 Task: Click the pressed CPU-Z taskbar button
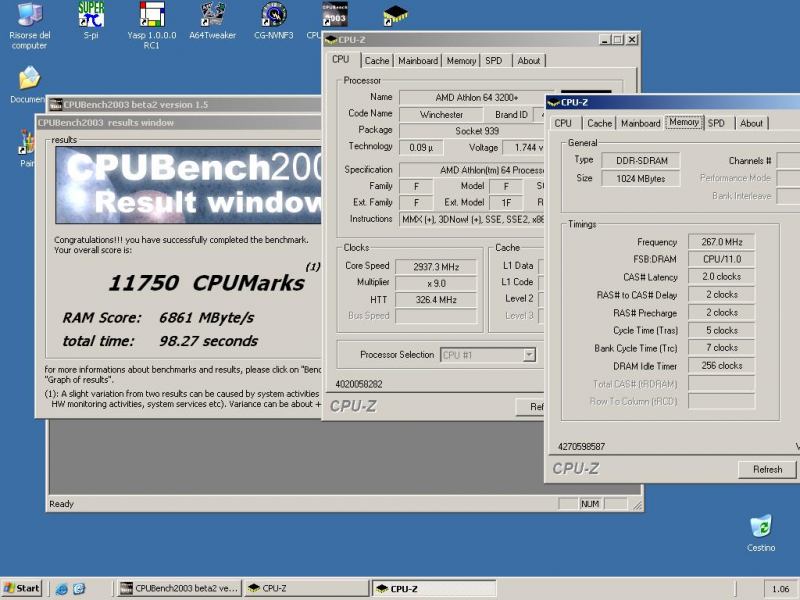click(434, 588)
